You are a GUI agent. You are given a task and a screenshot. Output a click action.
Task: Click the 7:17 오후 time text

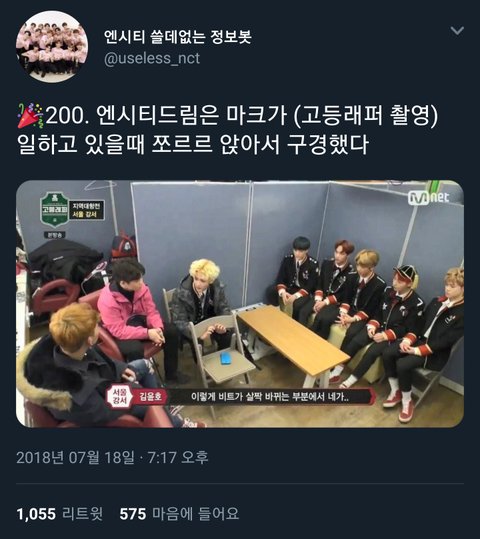pos(178,457)
